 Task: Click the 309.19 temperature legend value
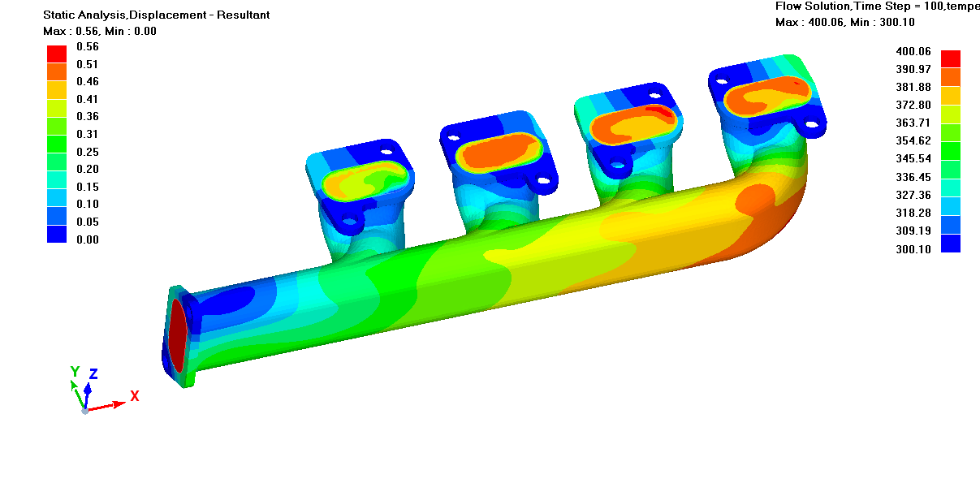[x=913, y=231]
